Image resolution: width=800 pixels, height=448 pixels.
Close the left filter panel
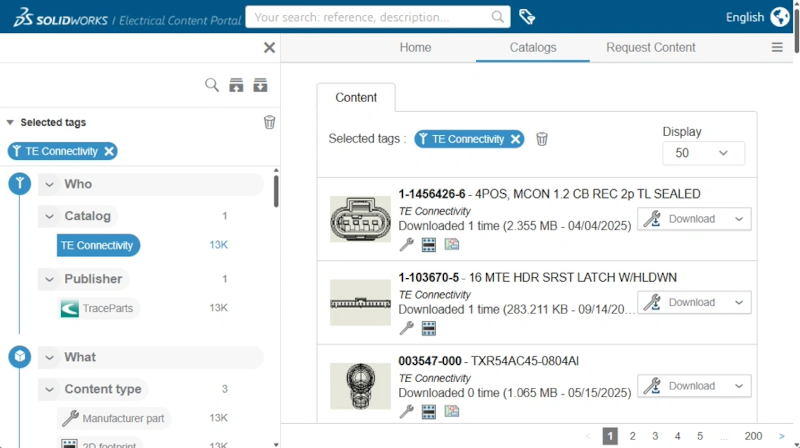(269, 47)
